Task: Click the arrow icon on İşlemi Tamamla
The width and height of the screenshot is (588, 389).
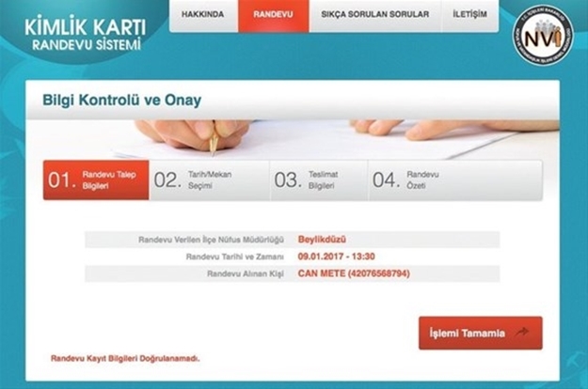Action: [525, 333]
